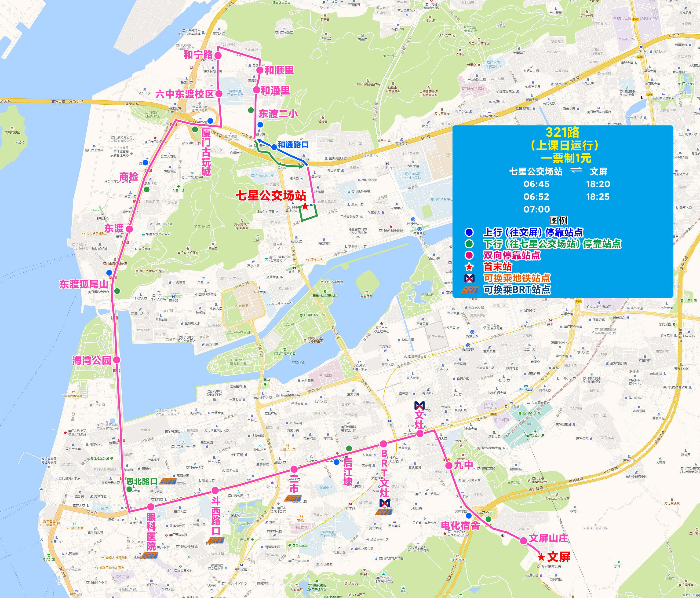The height and width of the screenshot is (598, 700).
Task: Click the metro transfer icon in the legend
Action: pyautogui.click(x=469, y=278)
